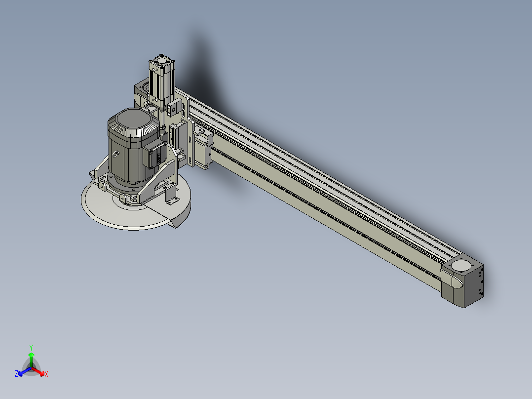Click the blue Z axis arrow of the triad
532x399 pixels.
[x=25, y=372]
